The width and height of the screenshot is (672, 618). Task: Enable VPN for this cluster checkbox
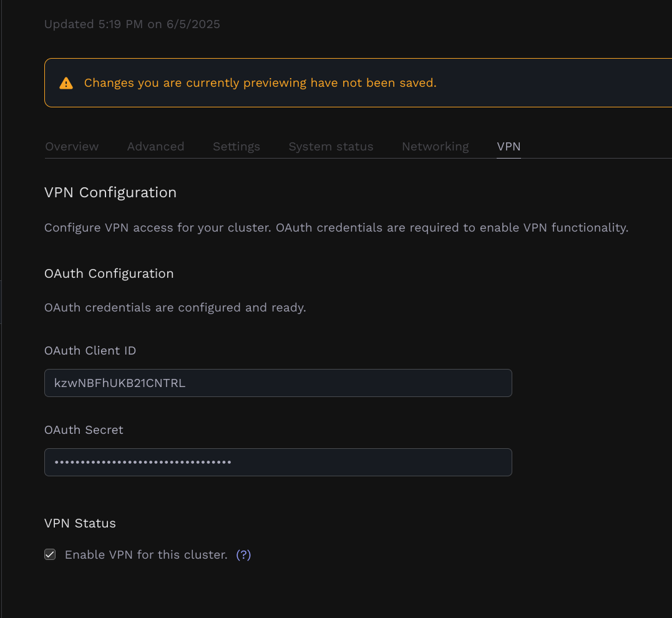(50, 554)
